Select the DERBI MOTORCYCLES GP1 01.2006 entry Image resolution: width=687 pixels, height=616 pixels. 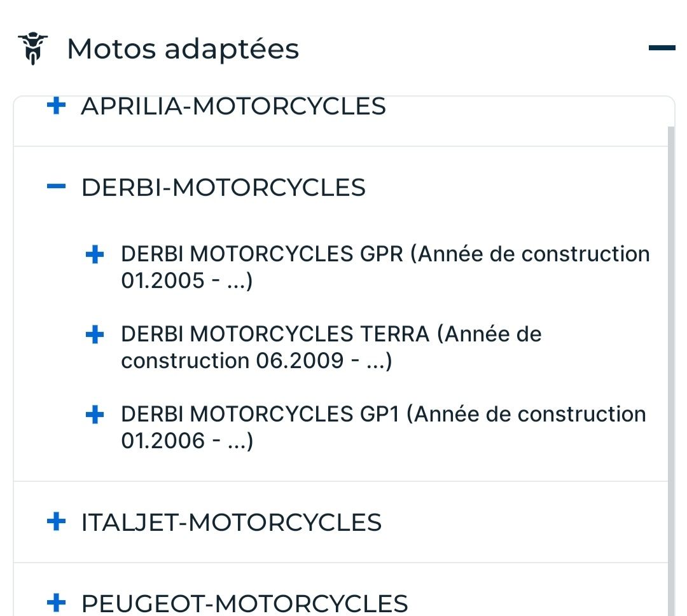(383, 427)
